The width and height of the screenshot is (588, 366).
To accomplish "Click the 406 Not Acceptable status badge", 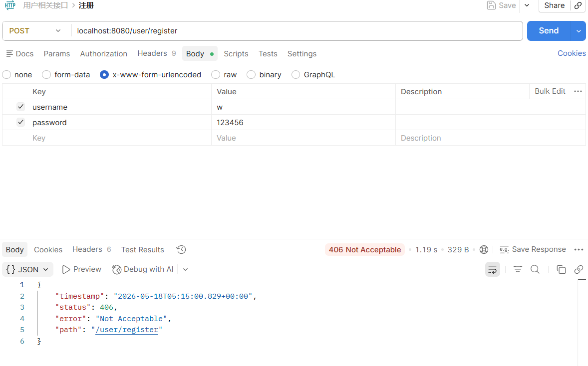I will click(364, 249).
